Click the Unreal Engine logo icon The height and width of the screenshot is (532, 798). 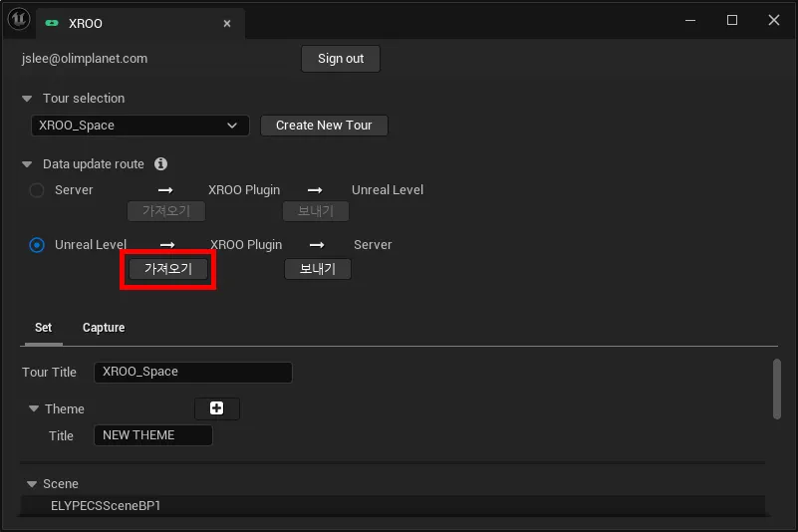(x=19, y=19)
